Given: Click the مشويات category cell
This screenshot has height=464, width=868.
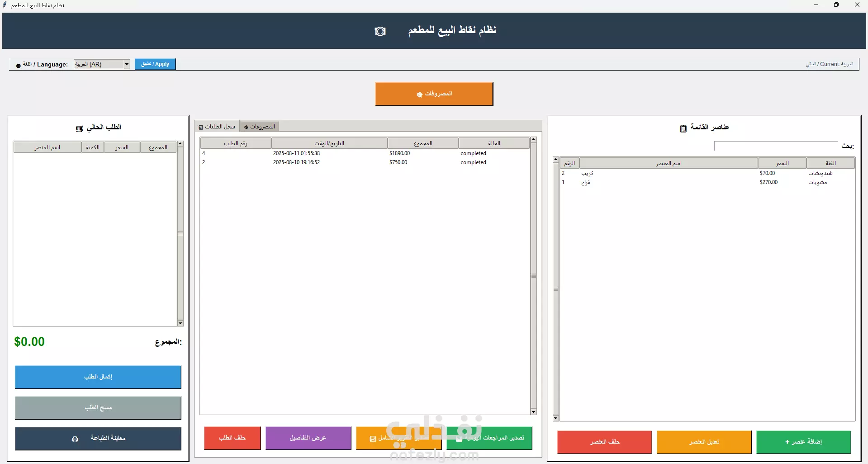Looking at the screenshot, I should coord(818,182).
